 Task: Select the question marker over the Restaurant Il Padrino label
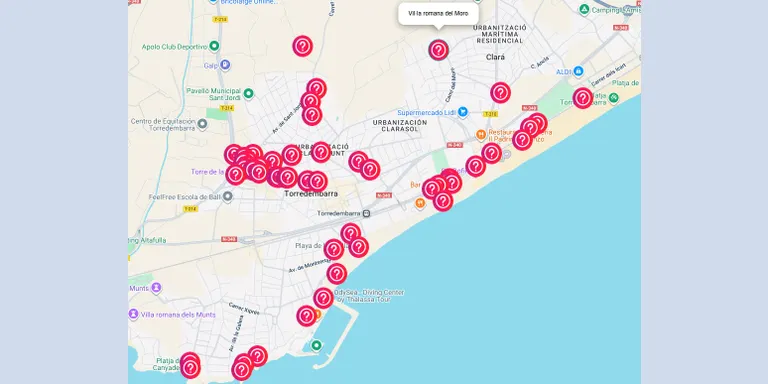pos(522,140)
